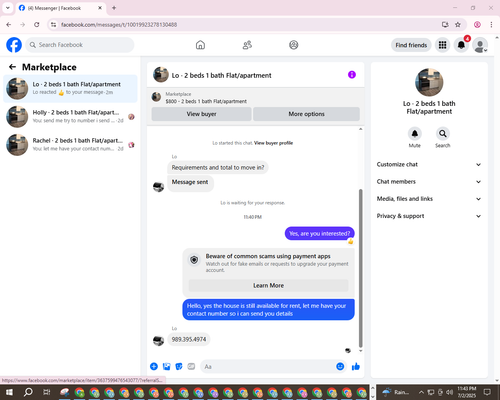Click the Find friends button

[x=411, y=45]
